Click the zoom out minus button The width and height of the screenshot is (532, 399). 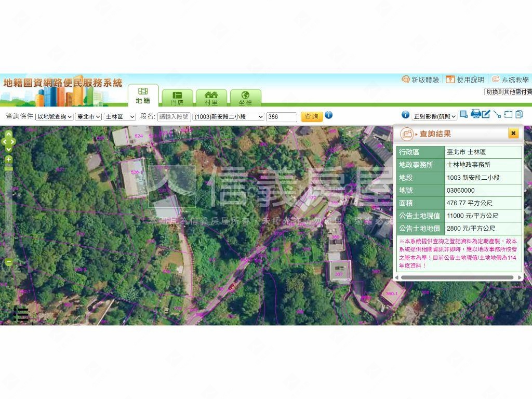click(8, 262)
